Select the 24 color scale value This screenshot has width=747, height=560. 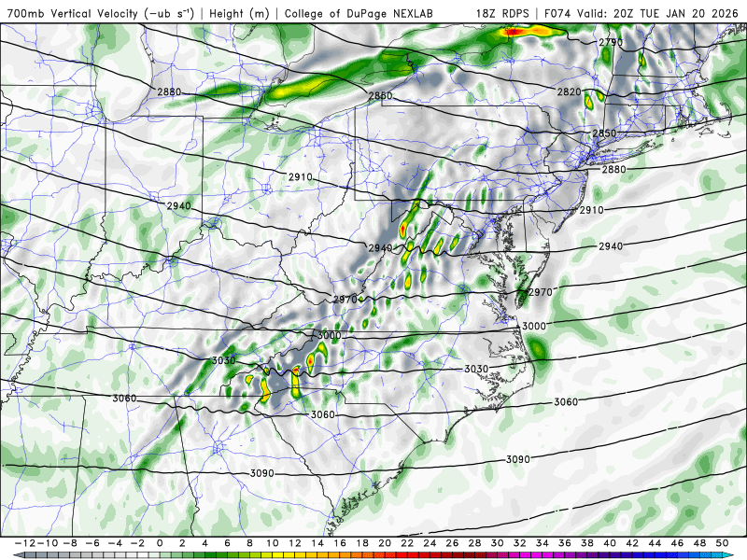coord(430,543)
